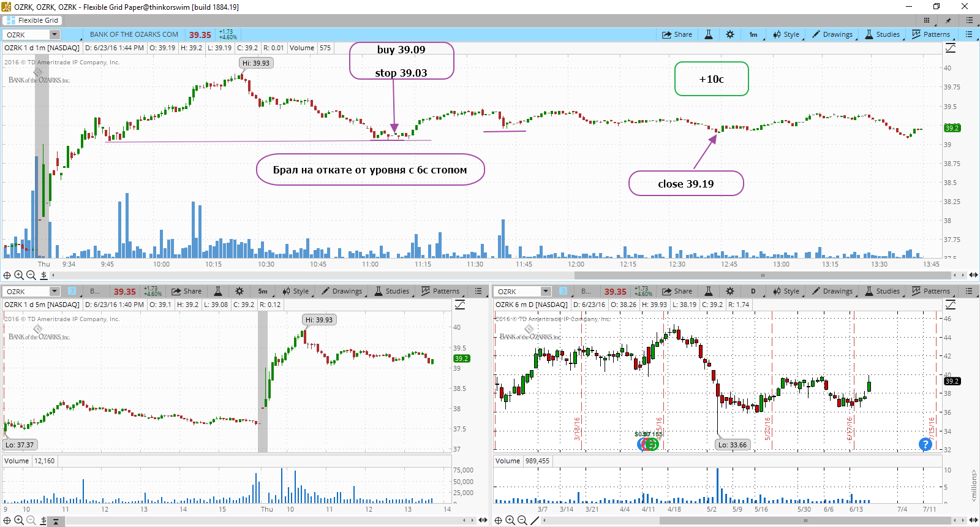The width and height of the screenshot is (980, 527).
Task: Open Share menu in the daily chart toolbar
Action: (677, 291)
